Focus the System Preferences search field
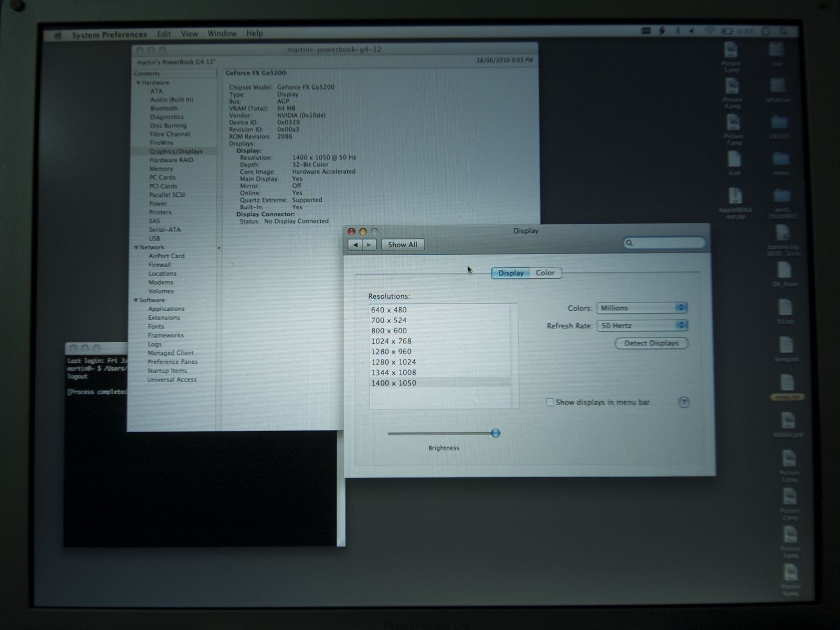Viewport: 840px width, 630px height. [x=664, y=243]
